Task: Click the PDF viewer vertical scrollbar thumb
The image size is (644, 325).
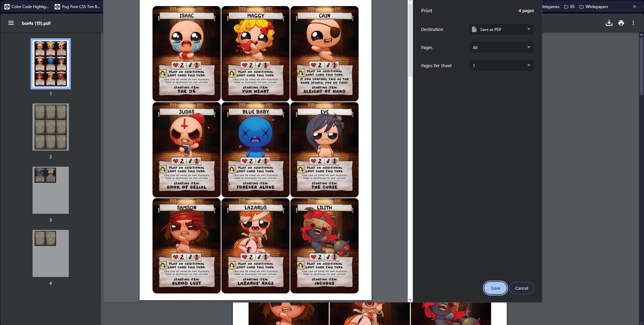Action: pos(641,66)
